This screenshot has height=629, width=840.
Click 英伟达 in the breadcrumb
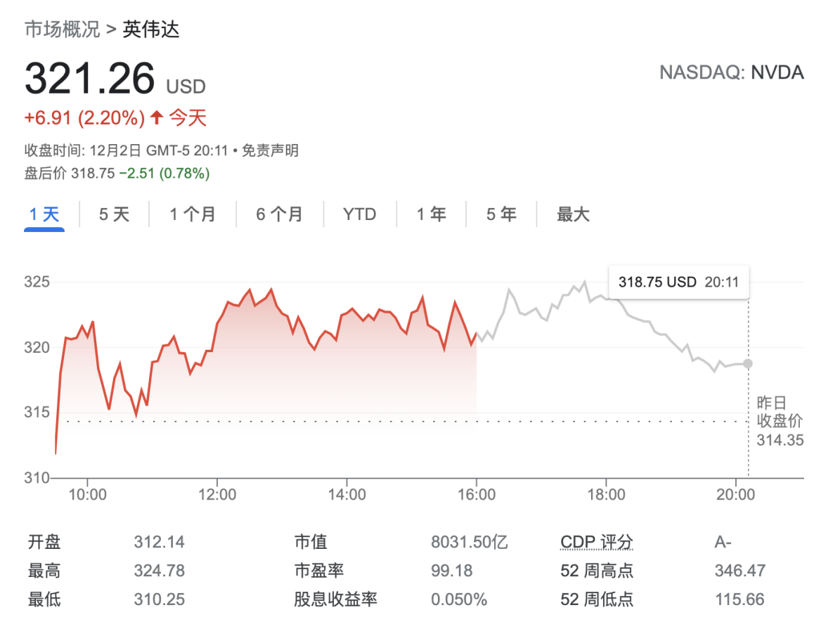[x=151, y=30]
